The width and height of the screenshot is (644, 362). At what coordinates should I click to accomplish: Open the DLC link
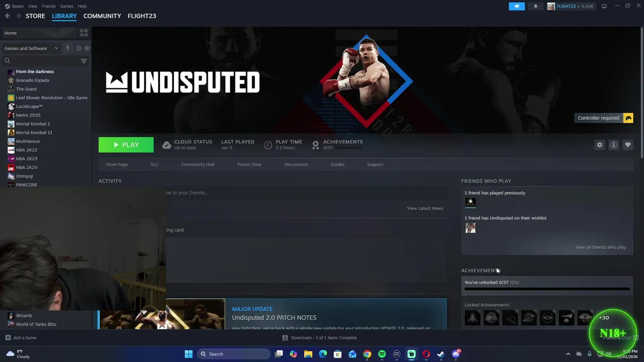(154, 164)
